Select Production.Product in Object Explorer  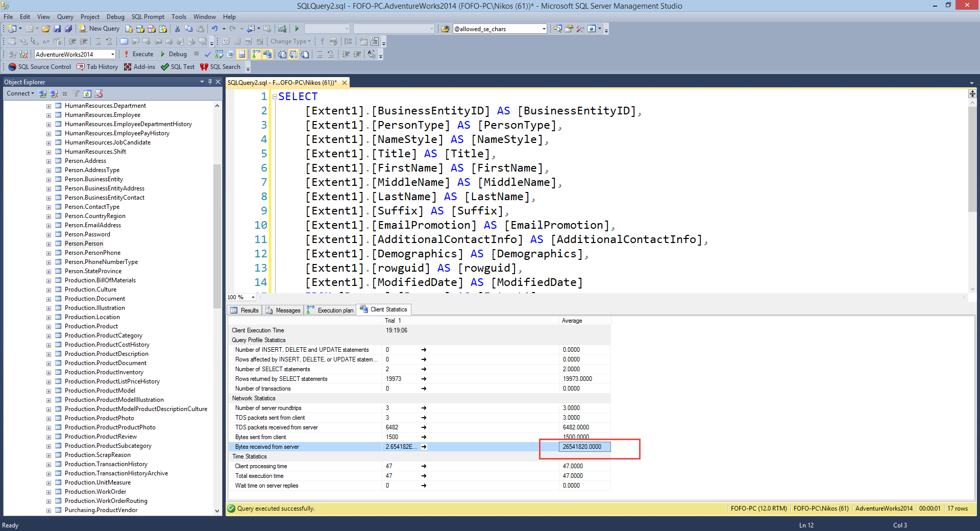(x=91, y=326)
